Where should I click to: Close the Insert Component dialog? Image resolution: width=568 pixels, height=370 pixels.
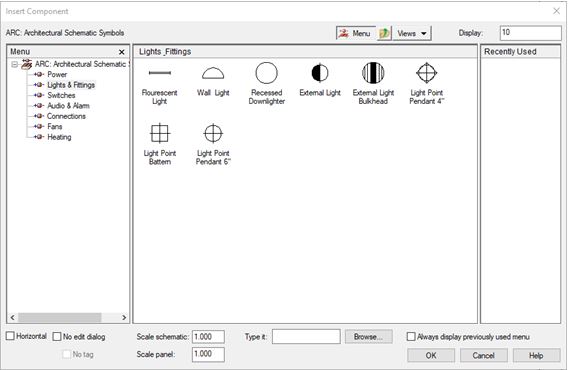point(556,11)
